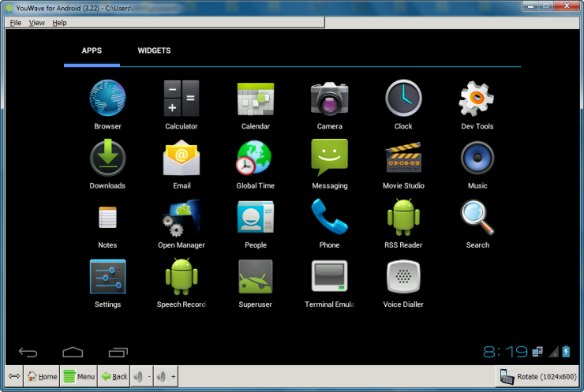This screenshot has width=584, height=392.
Task: Open the View menu
Action: pos(37,23)
